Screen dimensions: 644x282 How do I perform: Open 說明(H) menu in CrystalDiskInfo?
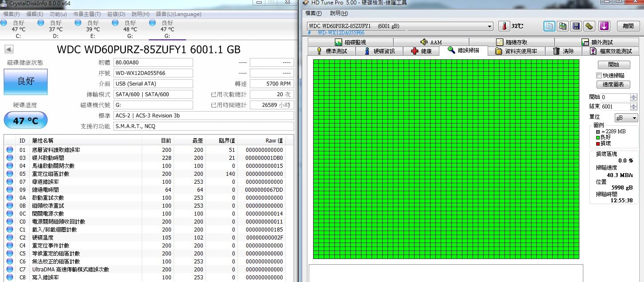tap(141, 14)
